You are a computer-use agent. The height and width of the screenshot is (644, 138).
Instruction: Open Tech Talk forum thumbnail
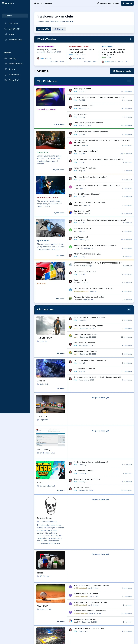point(51,271)
